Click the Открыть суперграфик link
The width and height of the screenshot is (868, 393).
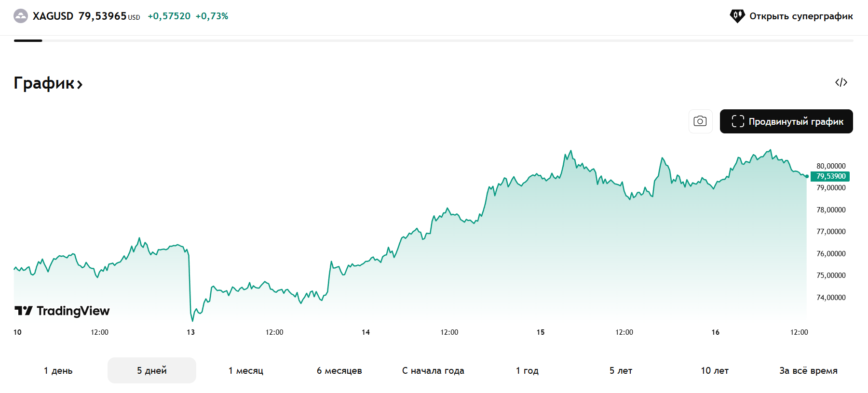(x=800, y=16)
